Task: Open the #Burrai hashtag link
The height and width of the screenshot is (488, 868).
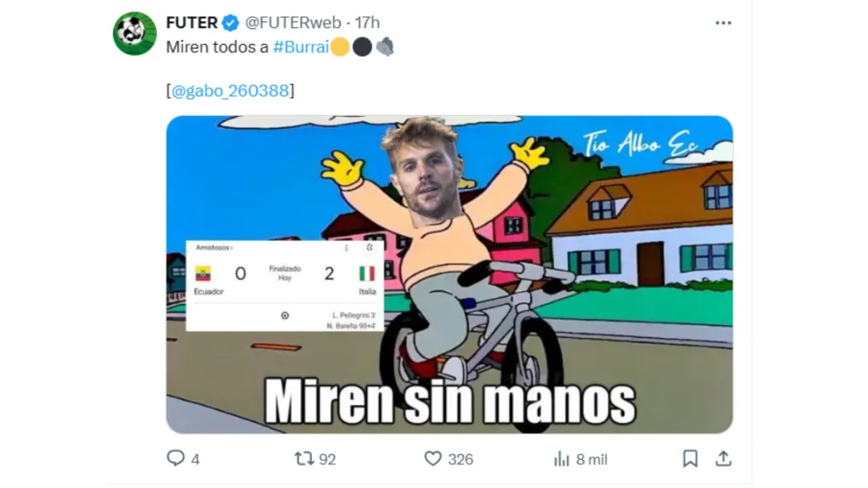Action: [301, 47]
